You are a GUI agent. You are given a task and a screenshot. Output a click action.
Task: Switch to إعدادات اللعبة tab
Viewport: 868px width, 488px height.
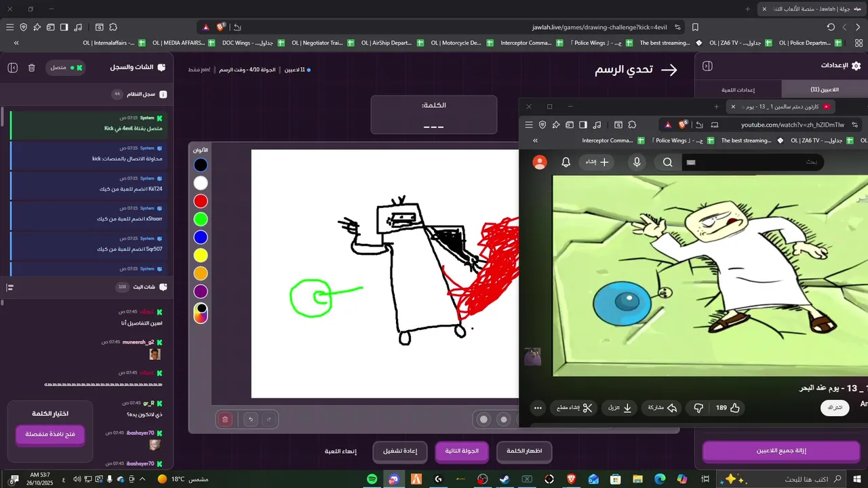738,89
